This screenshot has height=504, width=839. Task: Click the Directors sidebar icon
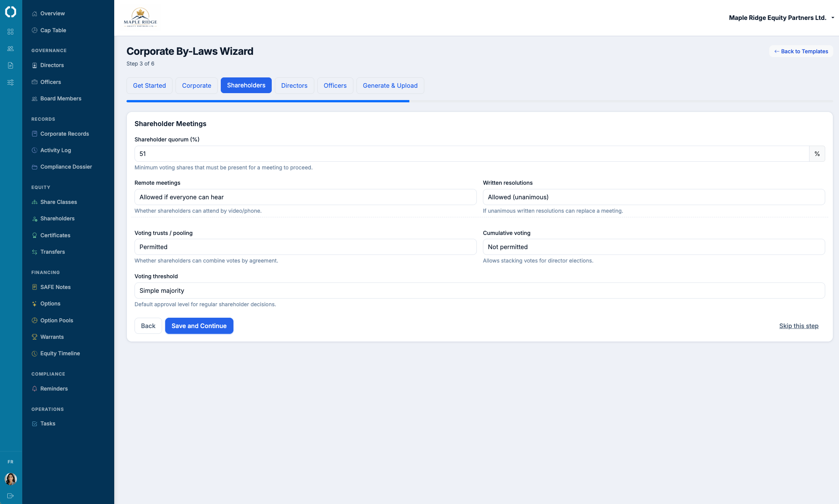coord(34,65)
